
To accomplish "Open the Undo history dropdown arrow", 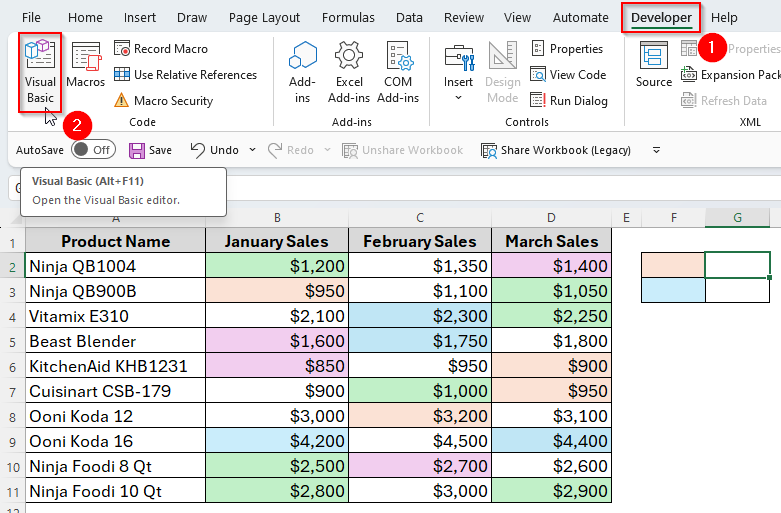I will tap(252, 150).
